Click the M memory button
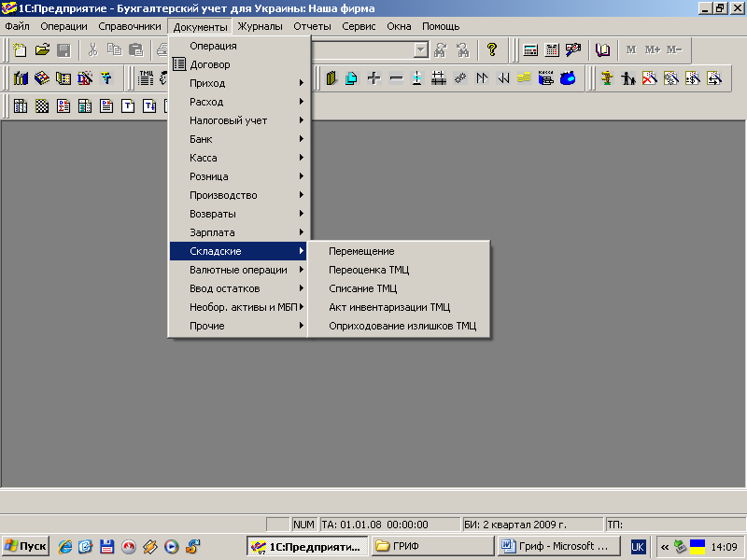747x560 pixels. (x=631, y=50)
